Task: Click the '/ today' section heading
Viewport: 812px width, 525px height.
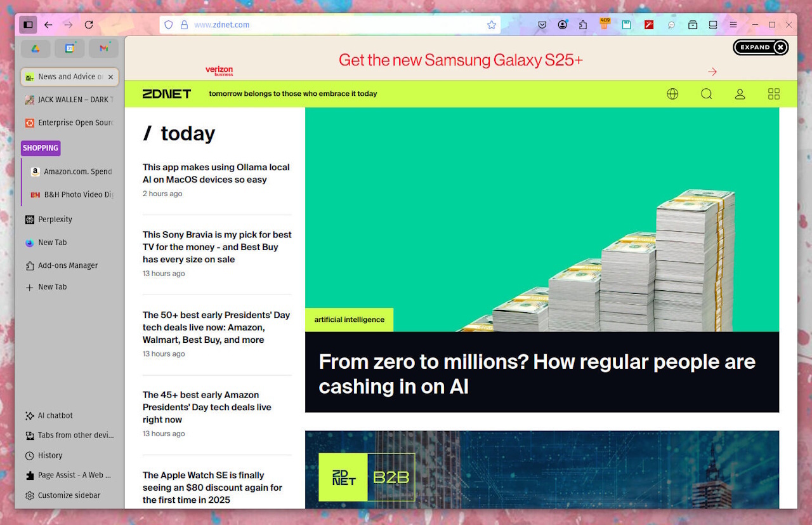Action: coord(179,133)
